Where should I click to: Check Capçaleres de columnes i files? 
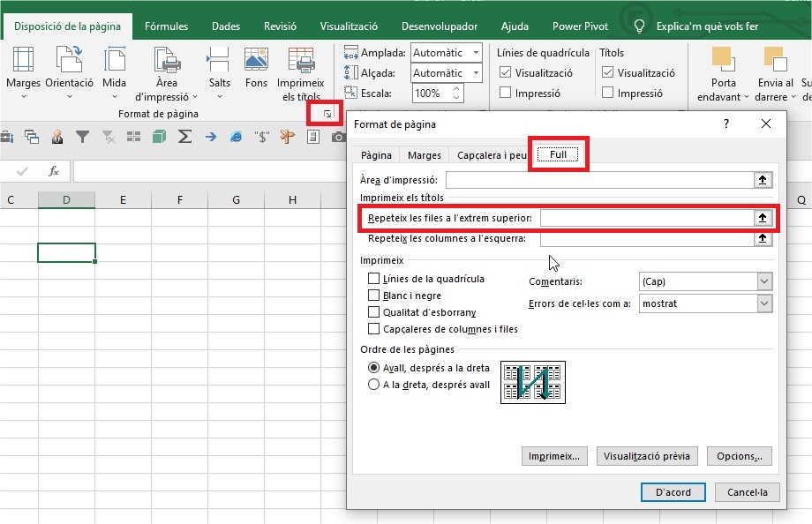point(373,329)
